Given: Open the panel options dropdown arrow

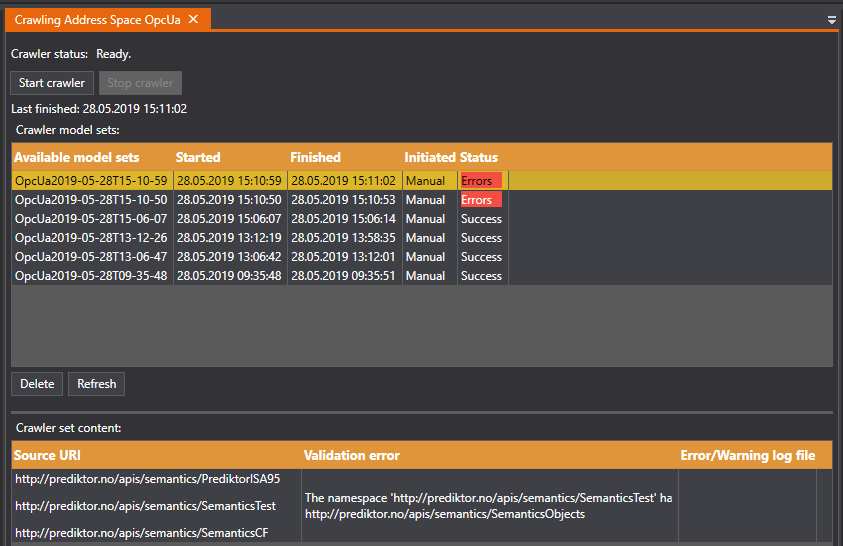Looking at the screenshot, I should click(832, 19).
